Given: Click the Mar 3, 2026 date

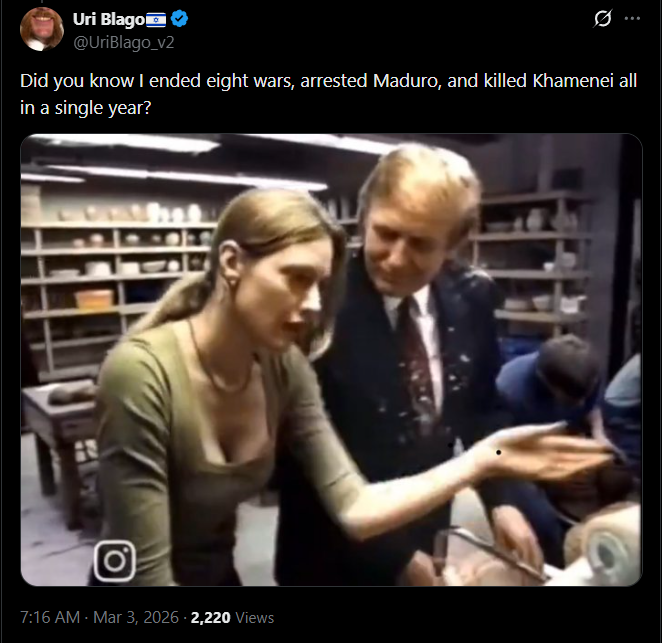Looking at the screenshot, I should pos(136,617).
